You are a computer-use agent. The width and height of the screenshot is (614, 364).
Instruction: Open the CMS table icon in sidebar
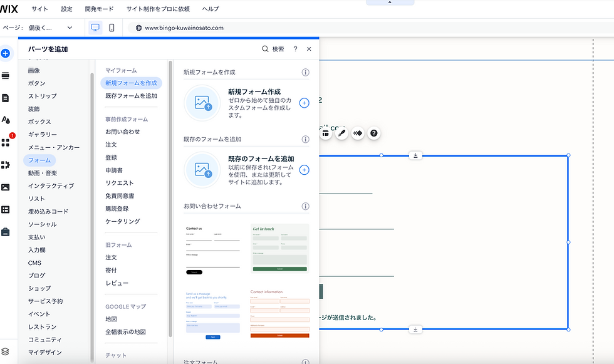[x=6, y=210]
